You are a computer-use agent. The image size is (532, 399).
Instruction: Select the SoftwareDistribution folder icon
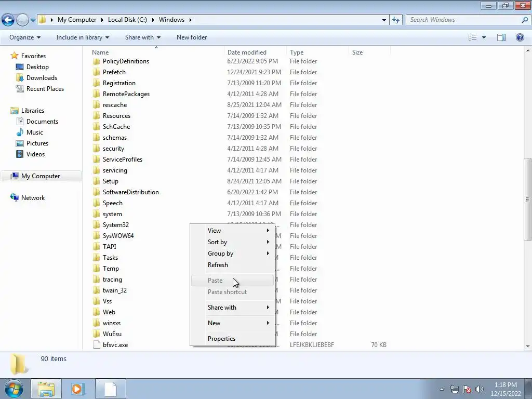[x=96, y=192]
